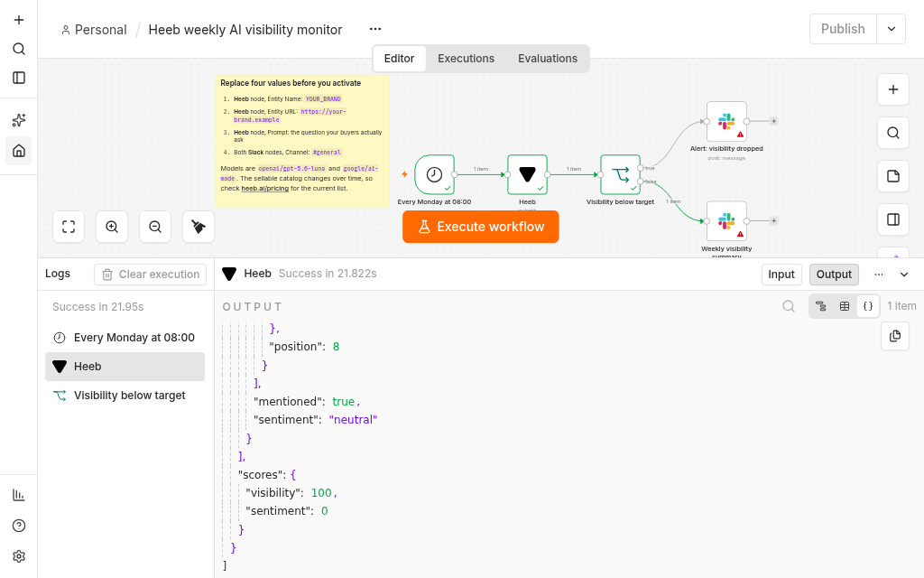This screenshot has height=578, width=924.
Task: Switch to the Evaluations tab
Action: pyautogui.click(x=548, y=59)
